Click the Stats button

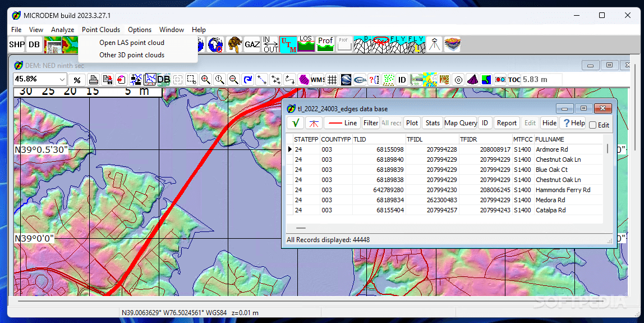click(433, 122)
